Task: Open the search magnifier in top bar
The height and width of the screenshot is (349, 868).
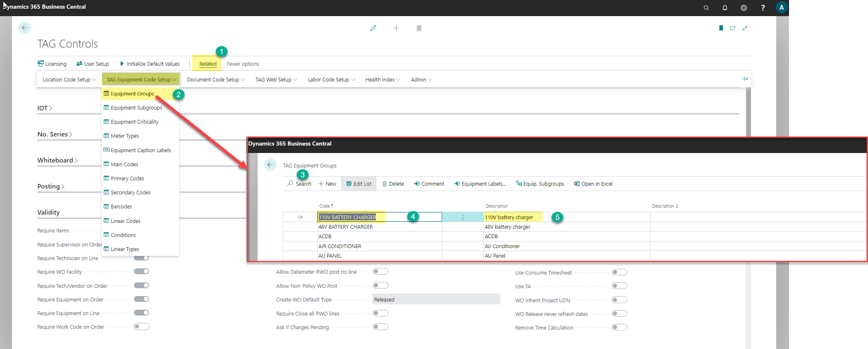Action: pos(706,8)
